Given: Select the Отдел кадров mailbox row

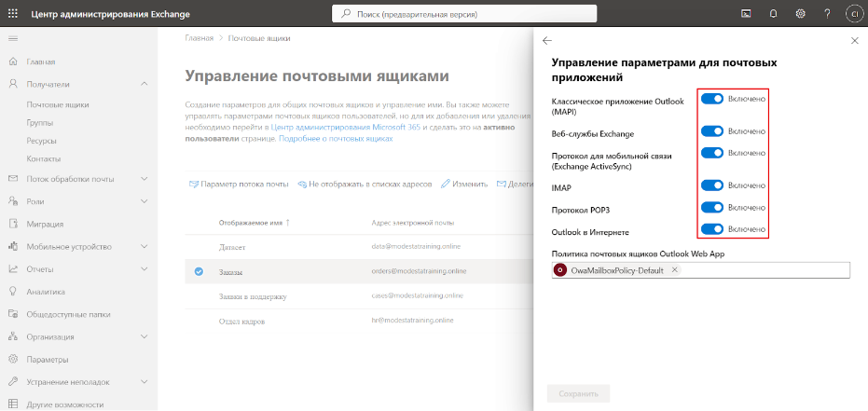Looking at the screenshot, I should pyautogui.click(x=360, y=321).
